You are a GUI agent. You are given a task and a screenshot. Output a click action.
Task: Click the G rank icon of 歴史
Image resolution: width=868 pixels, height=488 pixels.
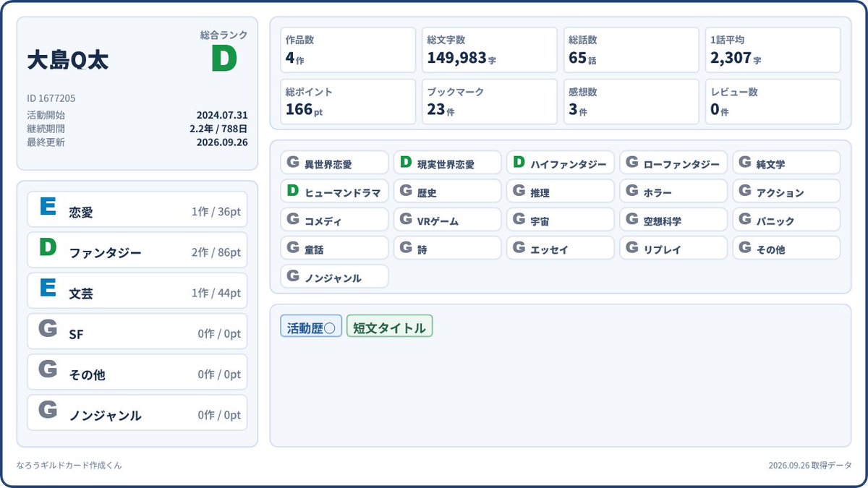pos(406,191)
